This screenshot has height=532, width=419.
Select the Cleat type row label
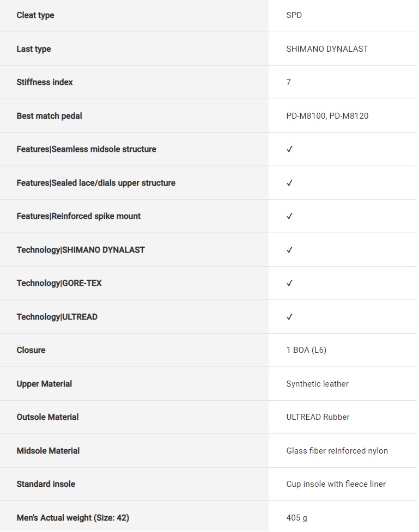[x=35, y=15]
